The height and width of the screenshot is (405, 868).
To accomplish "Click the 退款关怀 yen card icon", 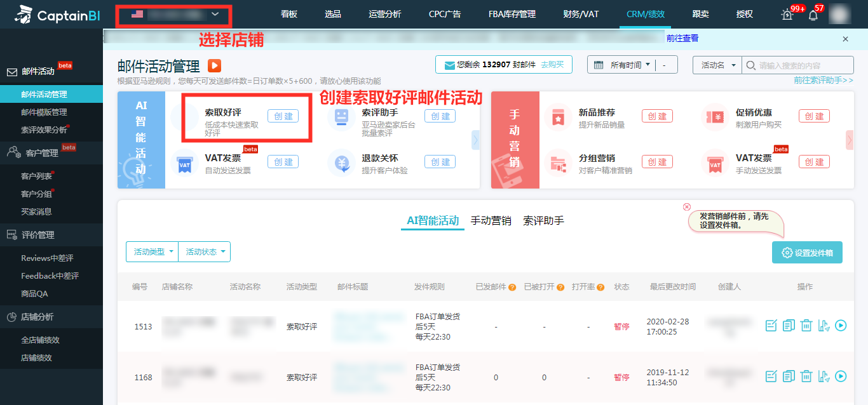I will (x=342, y=163).
